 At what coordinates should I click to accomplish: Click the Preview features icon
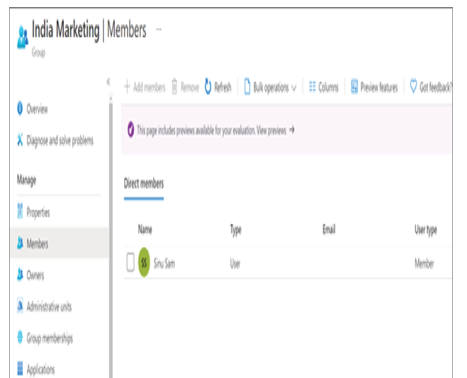pyautogui.click(x=354, y=87)
